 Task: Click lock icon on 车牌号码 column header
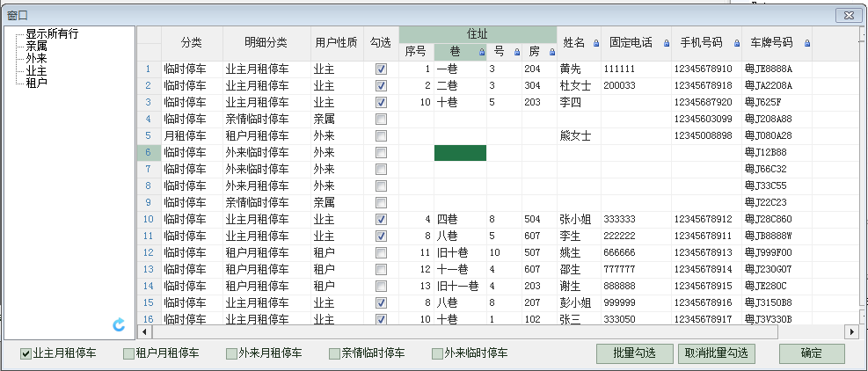(x=807, y=42)
